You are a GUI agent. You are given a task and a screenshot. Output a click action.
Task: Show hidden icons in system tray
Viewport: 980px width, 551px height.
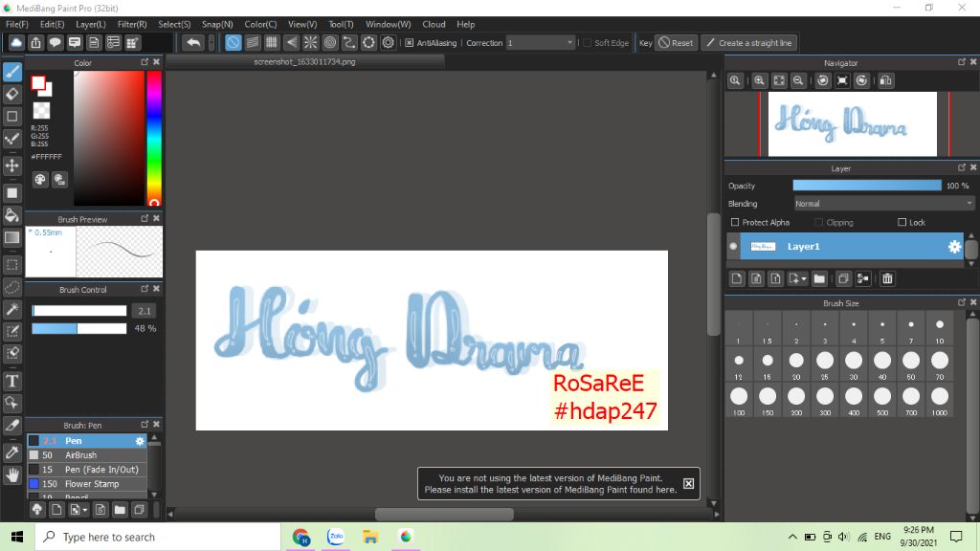(791, 537)
